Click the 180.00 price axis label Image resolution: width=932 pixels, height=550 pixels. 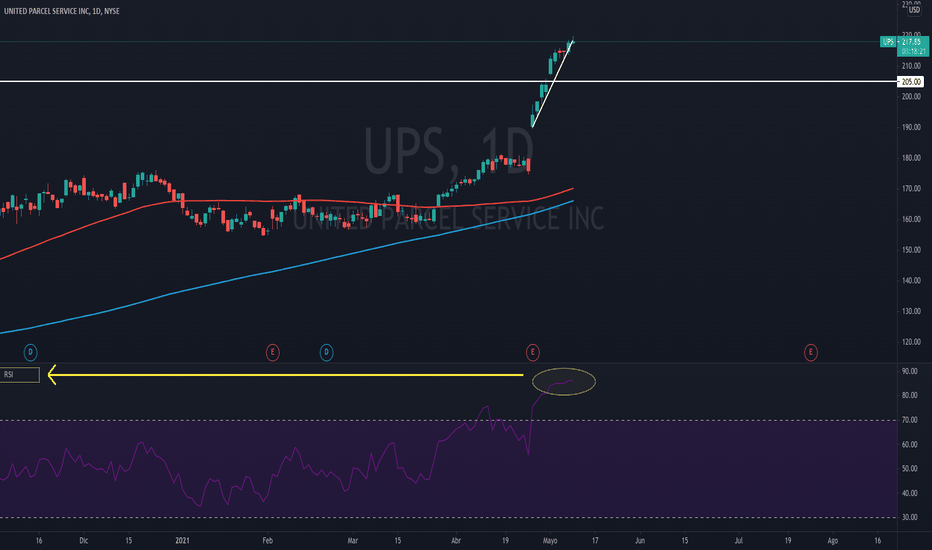911,158
